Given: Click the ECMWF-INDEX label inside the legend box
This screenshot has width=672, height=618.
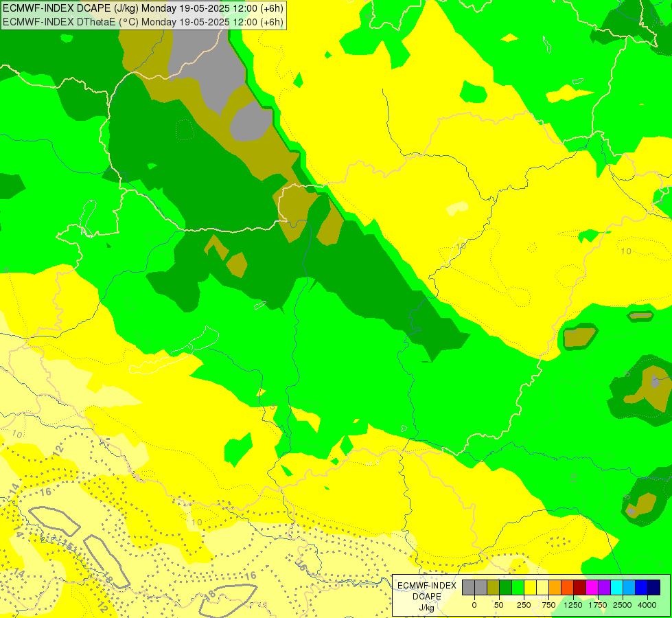Looking at the screenshot, I should pos(427,586).
